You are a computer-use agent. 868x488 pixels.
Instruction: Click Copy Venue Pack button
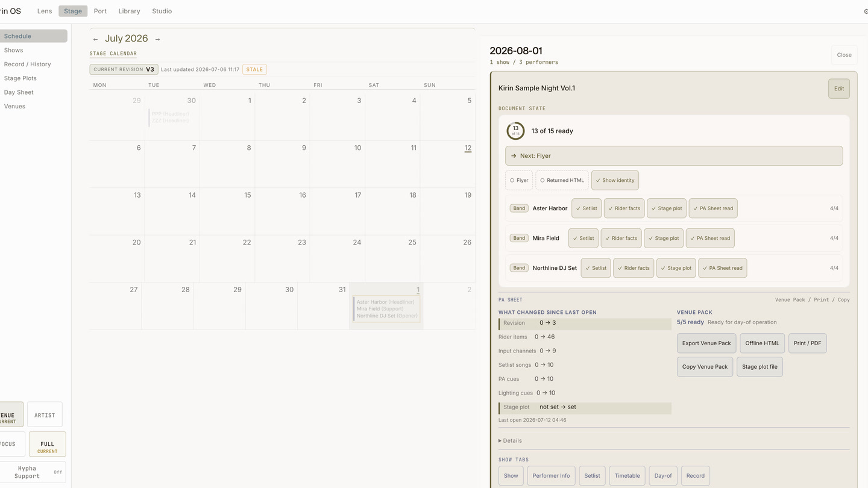705,367
